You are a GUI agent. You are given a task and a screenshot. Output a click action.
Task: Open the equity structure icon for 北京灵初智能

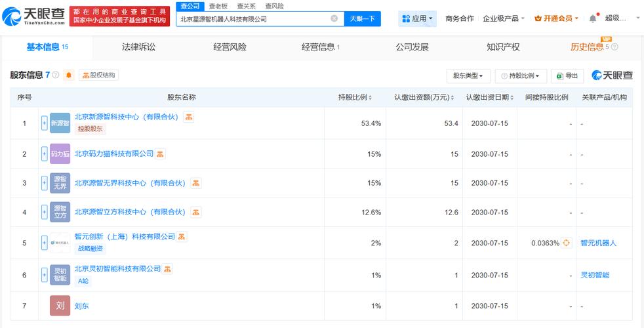point(167,269)
